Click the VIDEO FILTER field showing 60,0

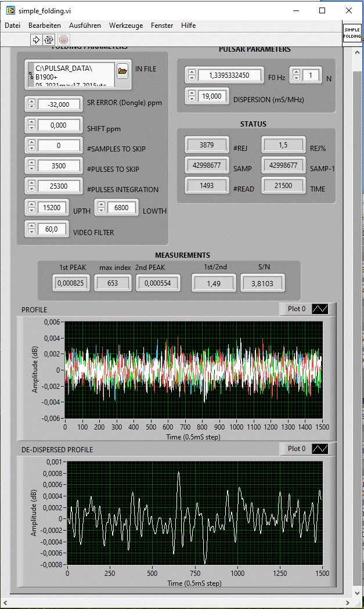click(x=52, y=229)
